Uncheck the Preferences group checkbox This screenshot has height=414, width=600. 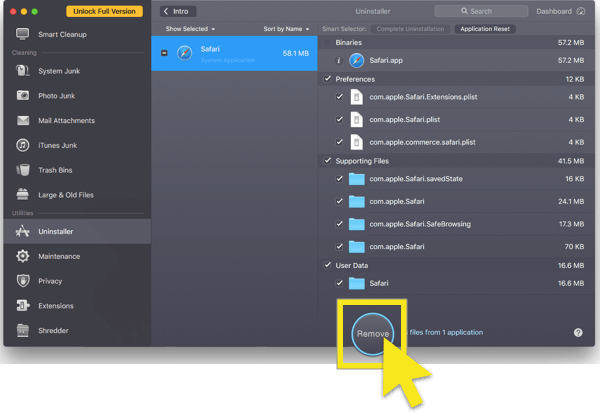[x=327, y=79]
